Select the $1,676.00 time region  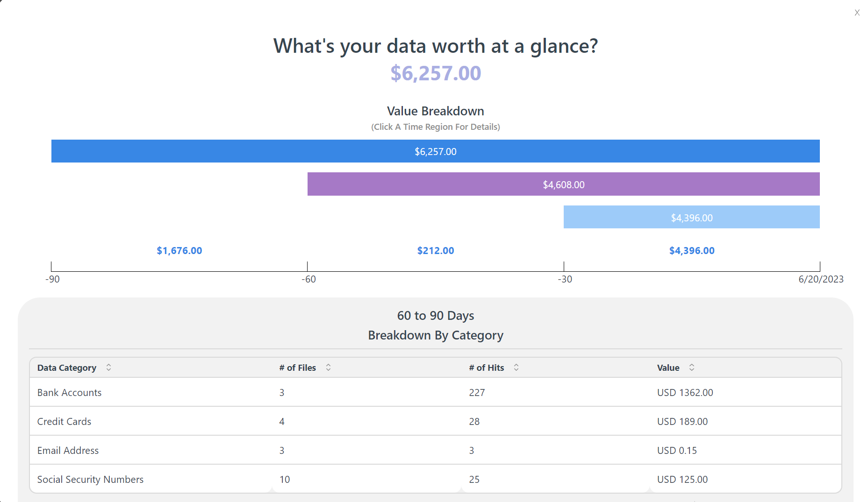(179, 251)
